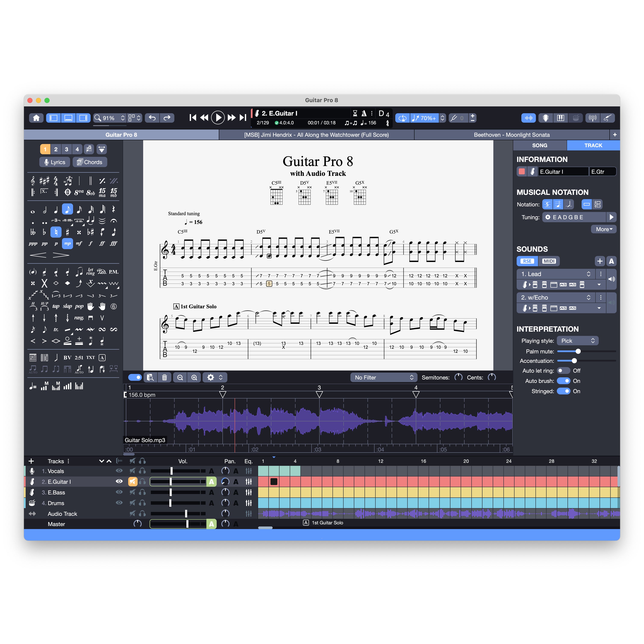The image size is (644, 644).
Task: Apply let ring effect
Action: (x=90, y=272)
